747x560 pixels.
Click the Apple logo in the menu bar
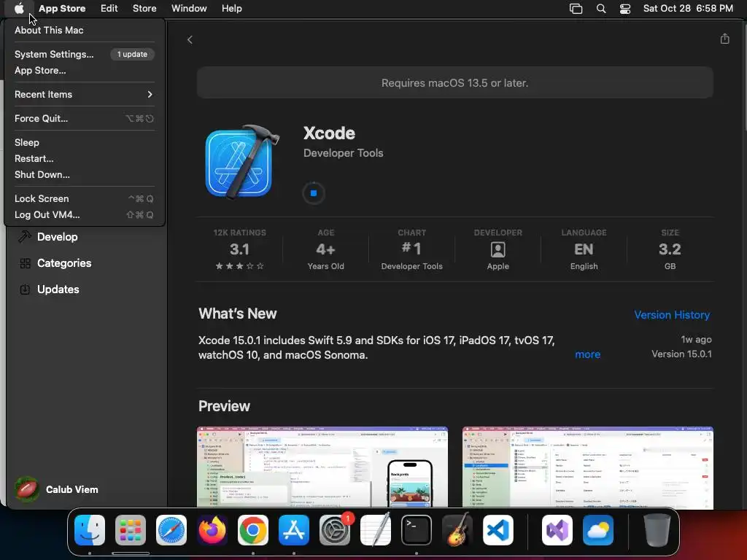(19, 8)
